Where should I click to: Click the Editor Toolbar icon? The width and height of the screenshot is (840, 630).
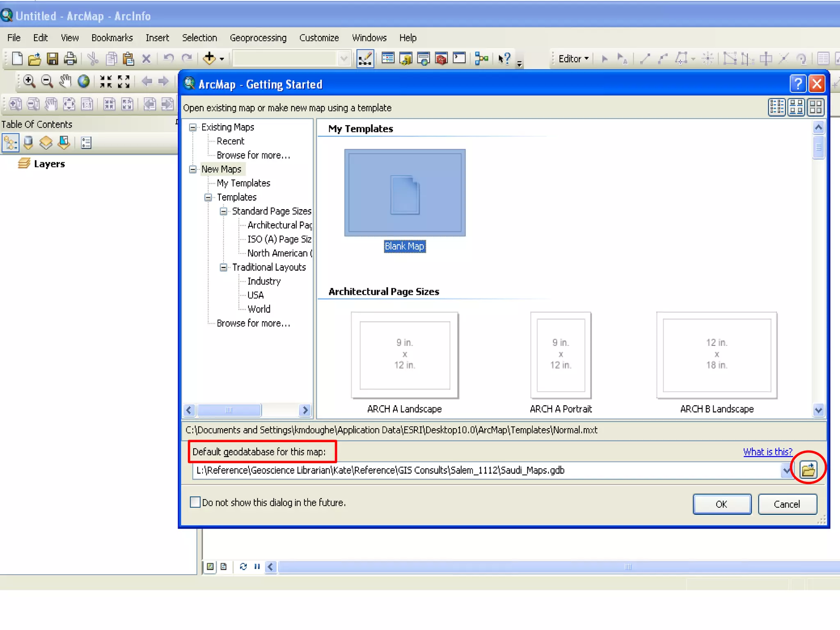[365, 59]
